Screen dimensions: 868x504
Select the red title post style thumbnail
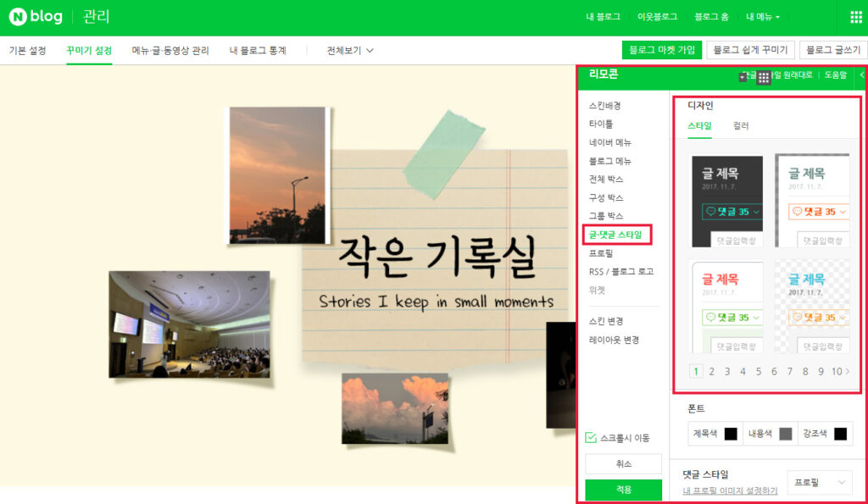[726, 307]
